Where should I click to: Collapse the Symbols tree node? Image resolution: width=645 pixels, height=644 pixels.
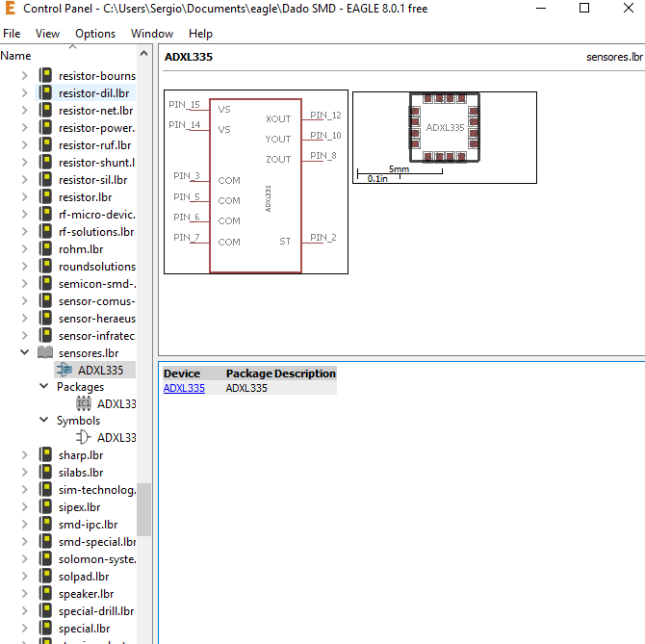click(44, 421)
